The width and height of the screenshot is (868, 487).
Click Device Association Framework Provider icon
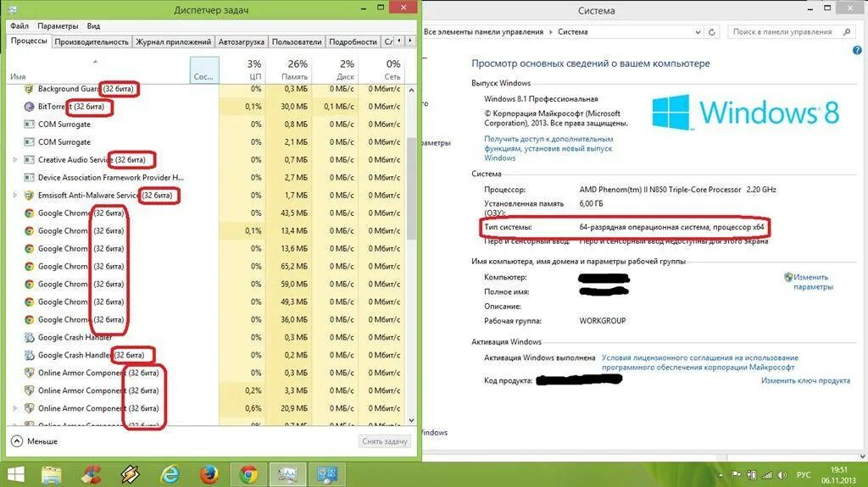30,177
